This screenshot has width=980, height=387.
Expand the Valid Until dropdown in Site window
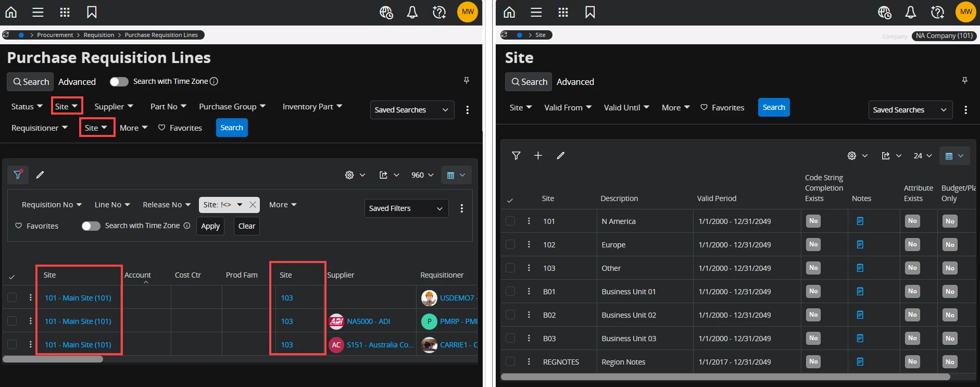626,107
